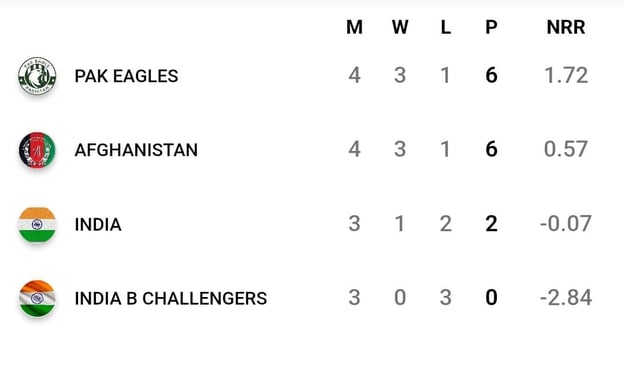Click Pak Eagles NRR value 1.72

[566, 75]
